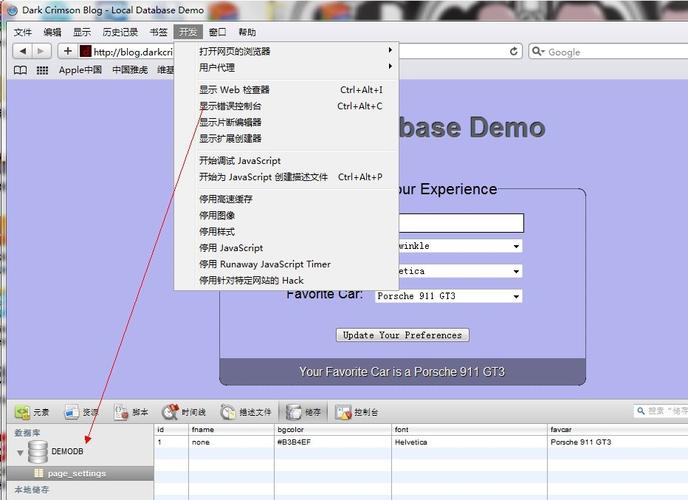Open Apple中国 bookmark
Viewport: 688px width, 500px height.
pos(80,70)
